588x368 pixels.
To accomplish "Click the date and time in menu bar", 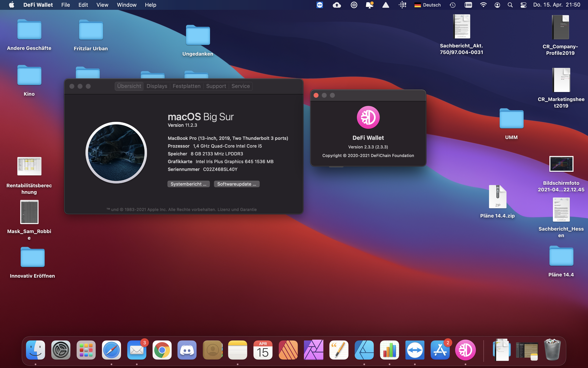I will [557, 5].
